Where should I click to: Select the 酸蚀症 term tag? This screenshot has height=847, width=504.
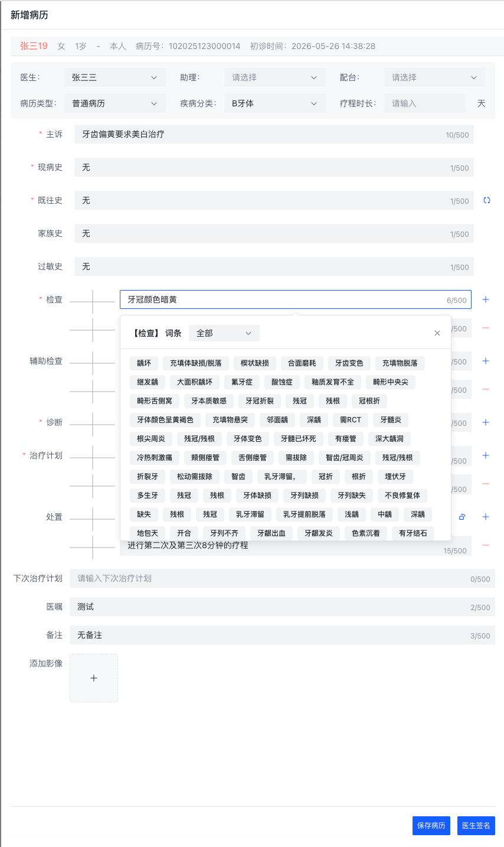282,382
